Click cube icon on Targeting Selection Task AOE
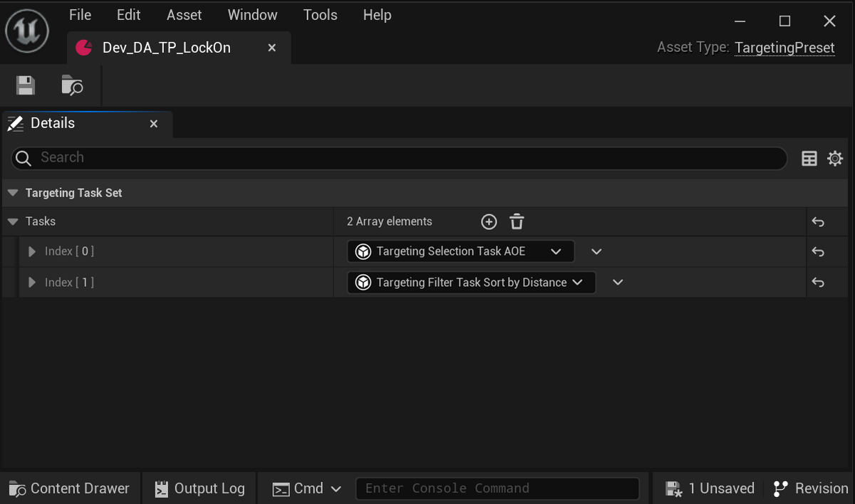855x504 pixels. (x=363, y=251)
